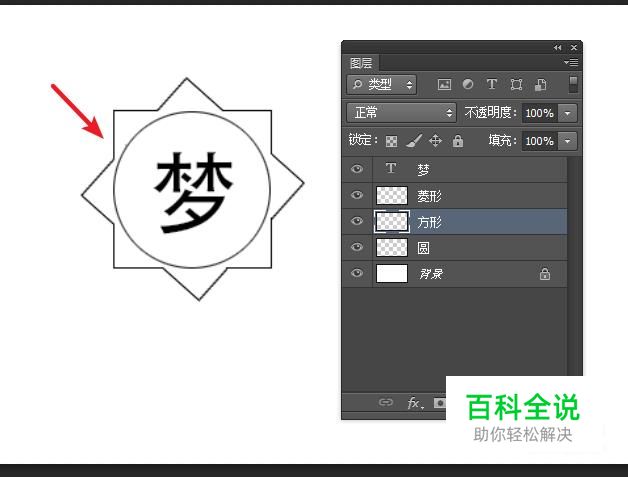Viewport: 628px width, 477px height.
Task: Click the 菱形 layer thumbnail
Action: [x=392, y=195]
